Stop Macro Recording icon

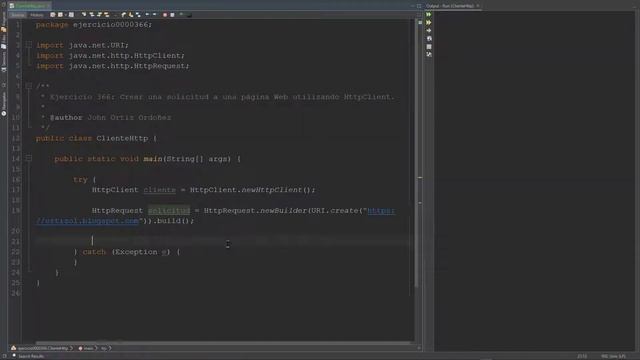click(172, 15)
